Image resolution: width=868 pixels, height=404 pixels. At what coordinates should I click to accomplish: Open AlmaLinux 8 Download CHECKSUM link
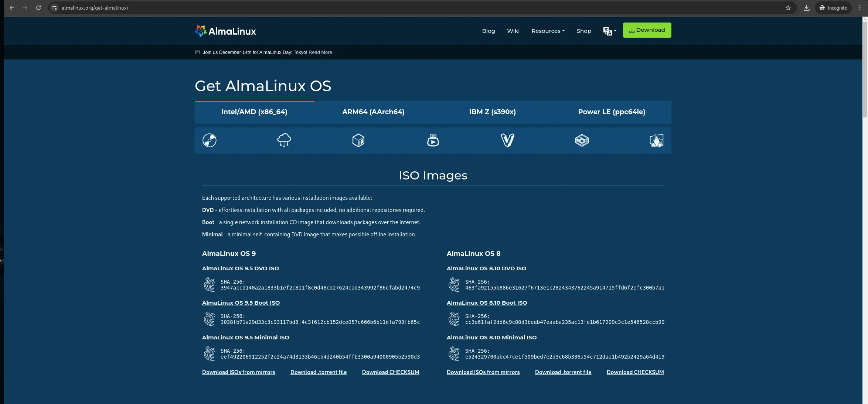pyautogui.click(x=635, y=372)
